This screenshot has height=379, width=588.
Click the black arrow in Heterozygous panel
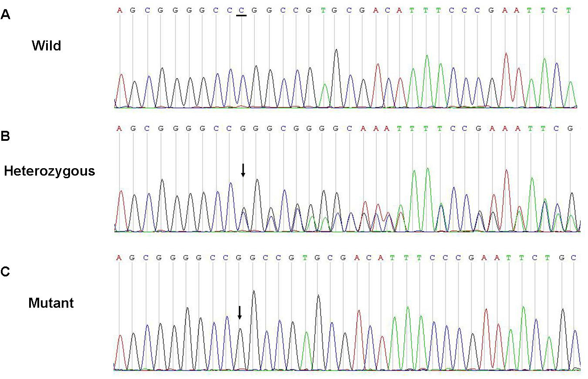tap(243, 170)
